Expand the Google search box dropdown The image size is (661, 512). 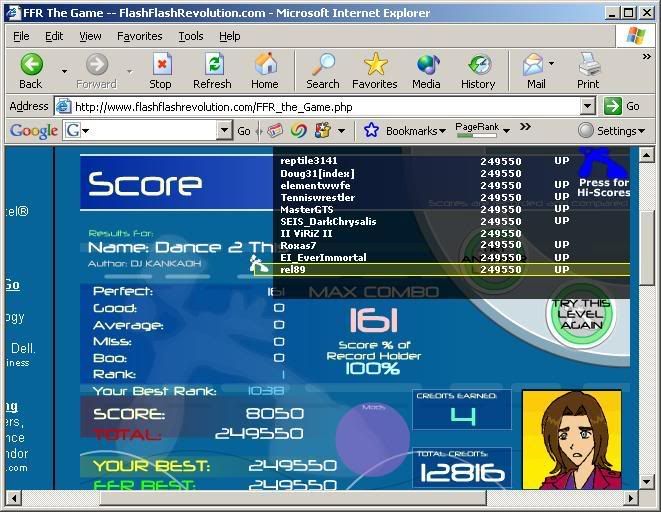224,131
